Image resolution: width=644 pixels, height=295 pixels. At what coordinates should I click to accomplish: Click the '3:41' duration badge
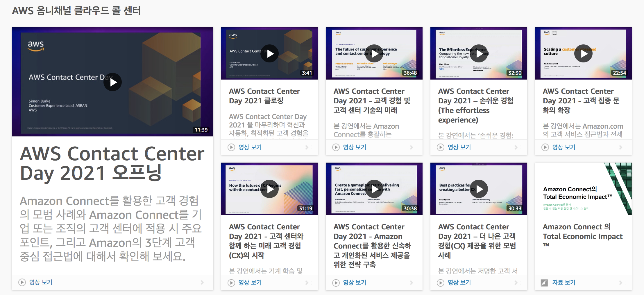point(307,73)
